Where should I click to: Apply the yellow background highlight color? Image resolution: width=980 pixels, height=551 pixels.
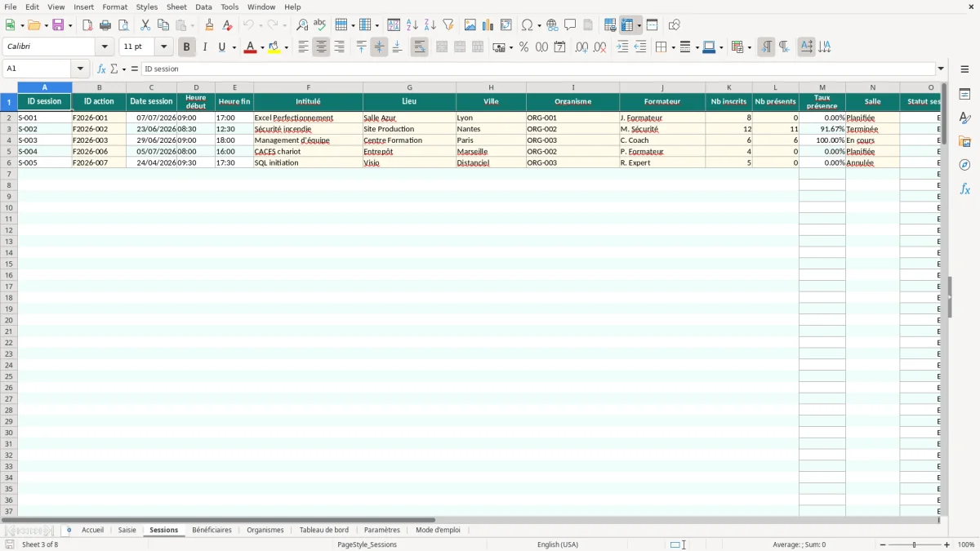(x=274, y=47)
